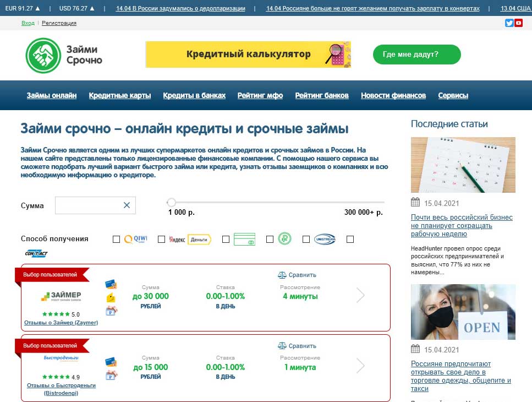Viewport: 532px width, 402px height.
Task: Expand the Займер offer with the right arrow
Action: [360, 295]
